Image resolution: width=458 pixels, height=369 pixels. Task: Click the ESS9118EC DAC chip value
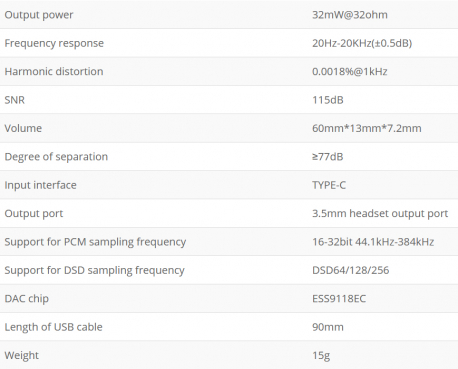339,298
